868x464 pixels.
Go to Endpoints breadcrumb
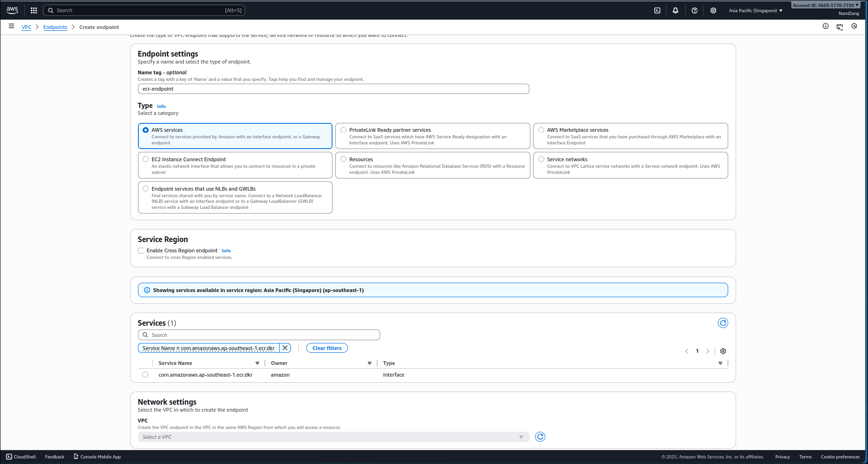click(x=55, y=27)
